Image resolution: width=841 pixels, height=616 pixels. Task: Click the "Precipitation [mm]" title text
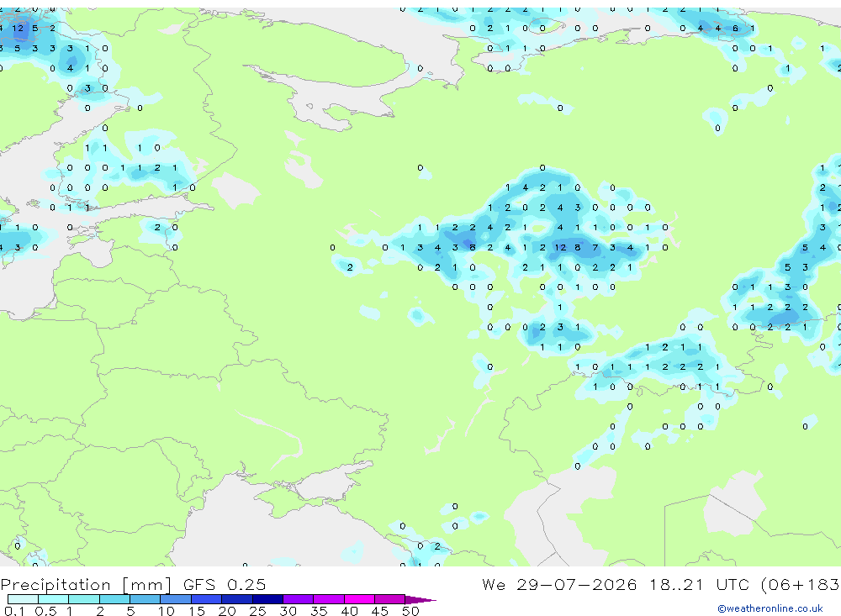tap(86, 585)
